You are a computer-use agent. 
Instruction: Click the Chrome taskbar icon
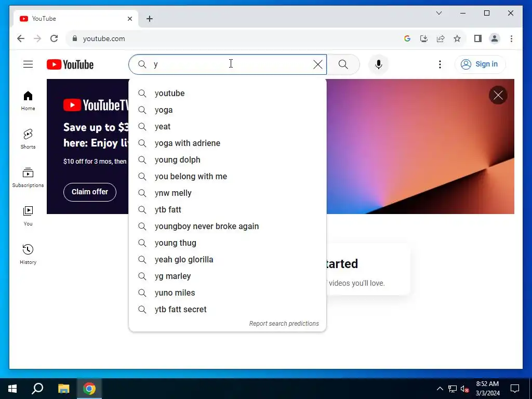(x=89, y=389)
